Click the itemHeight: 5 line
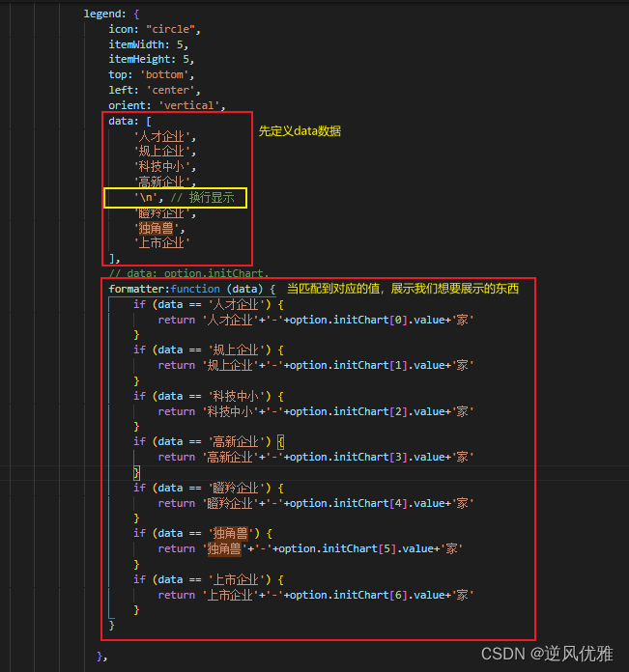The height and width of the screenshot is (672, 629). [x=152, y=59]
